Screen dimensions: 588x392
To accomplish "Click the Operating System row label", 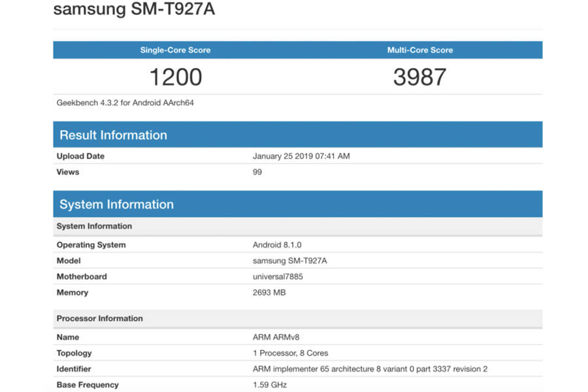I will click(91, 245).
